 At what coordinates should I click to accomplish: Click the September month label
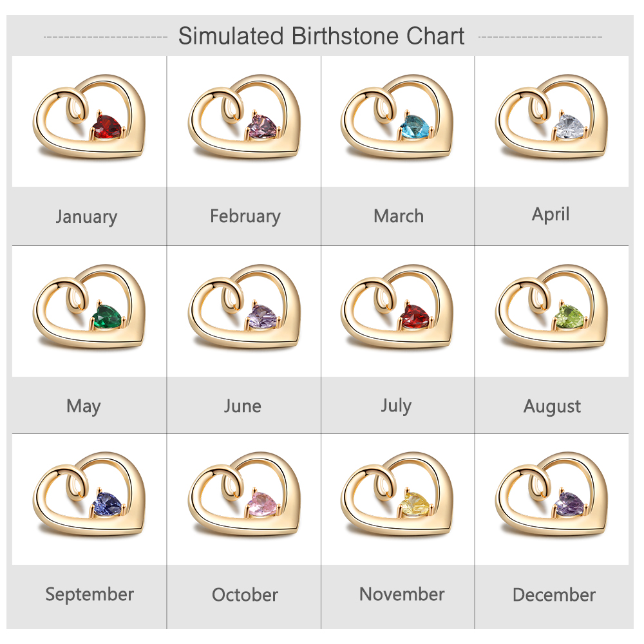pyautogui.click(x=90, y=594)
